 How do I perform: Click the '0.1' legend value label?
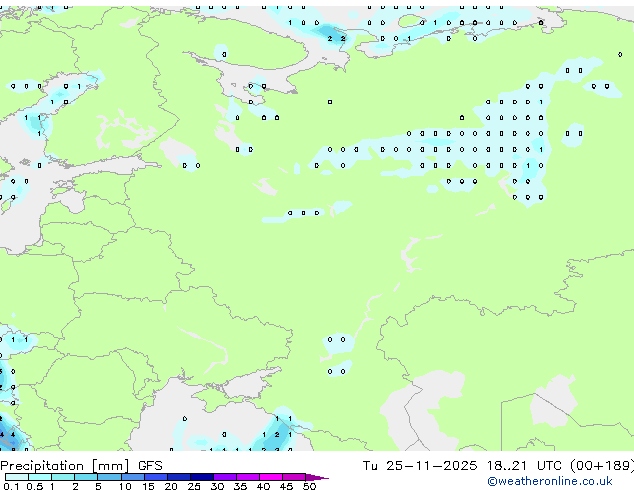point(11,486)
